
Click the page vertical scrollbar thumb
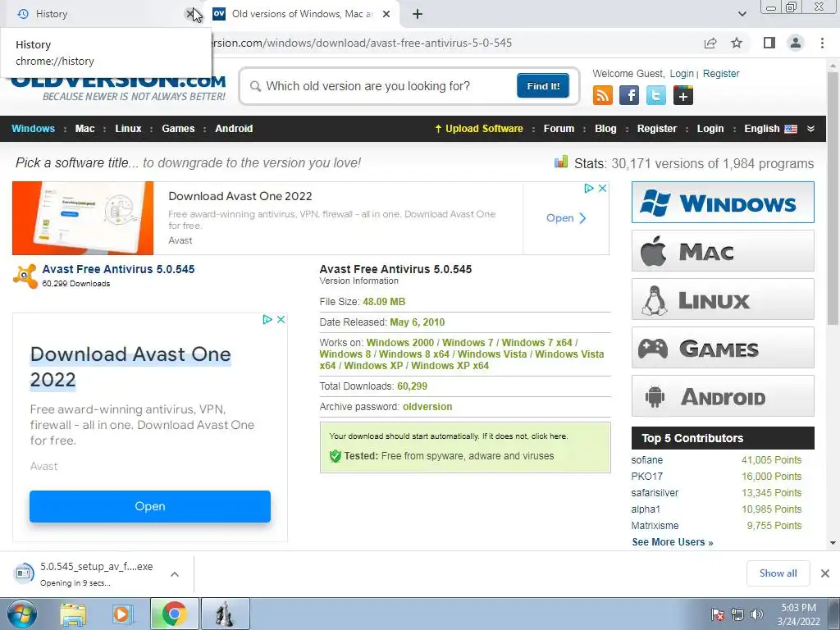[833, 199]
